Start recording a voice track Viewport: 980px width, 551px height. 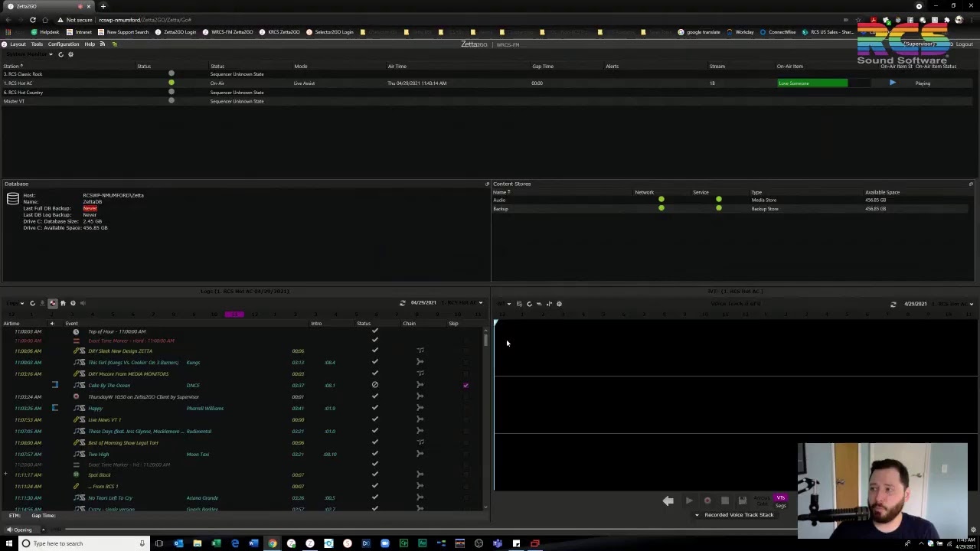(707, 500)
